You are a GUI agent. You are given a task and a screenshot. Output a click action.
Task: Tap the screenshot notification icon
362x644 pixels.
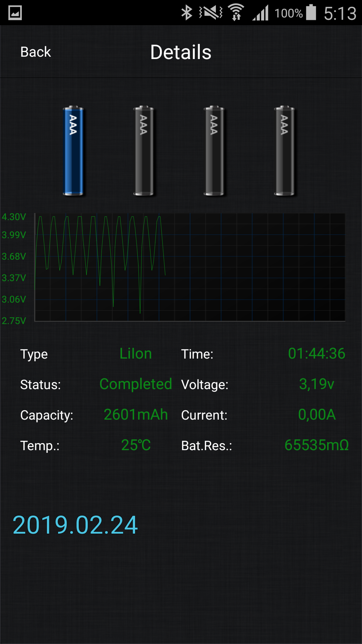(x=15, y=13)
